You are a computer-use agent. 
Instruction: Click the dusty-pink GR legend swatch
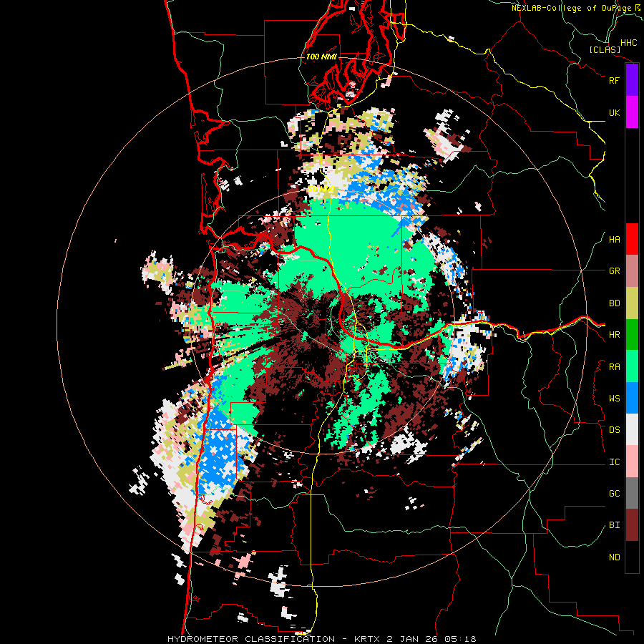(x=632, y=271)
